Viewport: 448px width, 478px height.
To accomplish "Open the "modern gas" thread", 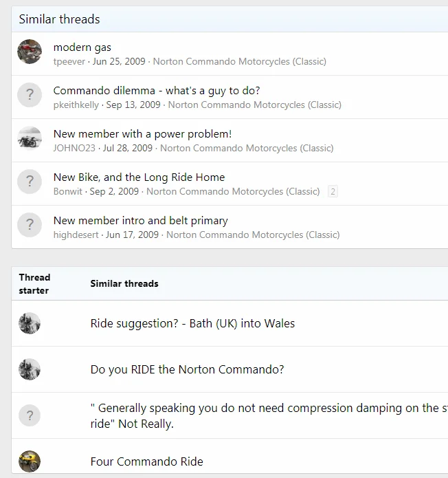I will point(82,47).
